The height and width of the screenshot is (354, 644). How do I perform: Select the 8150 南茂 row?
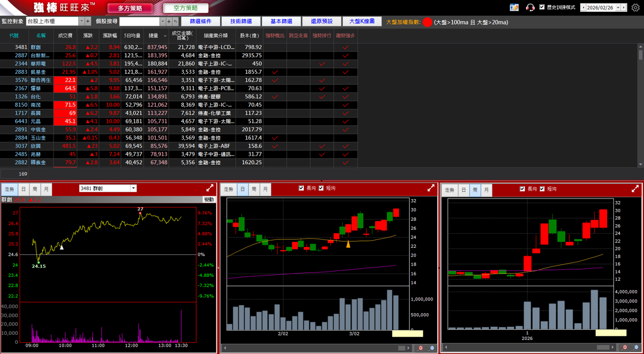(x=179, y=105)
